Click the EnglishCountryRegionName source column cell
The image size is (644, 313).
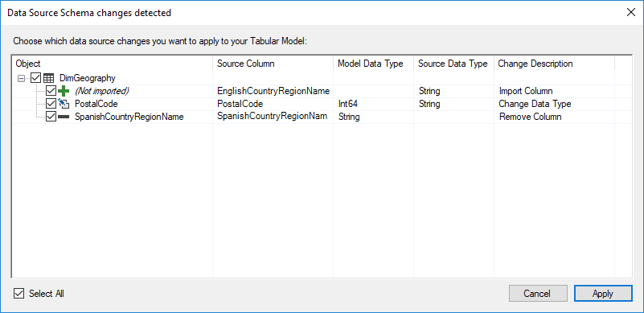273,90
